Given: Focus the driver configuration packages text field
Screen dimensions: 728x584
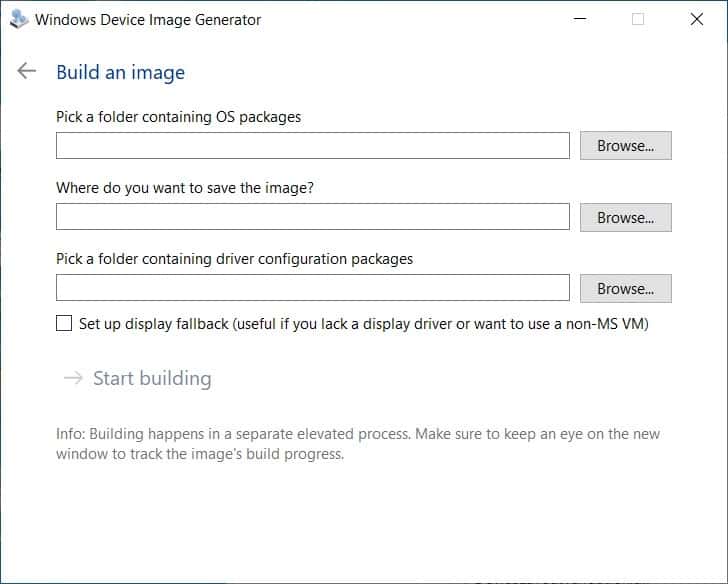Looking at the screenshot, I should (x=312, y=288).
